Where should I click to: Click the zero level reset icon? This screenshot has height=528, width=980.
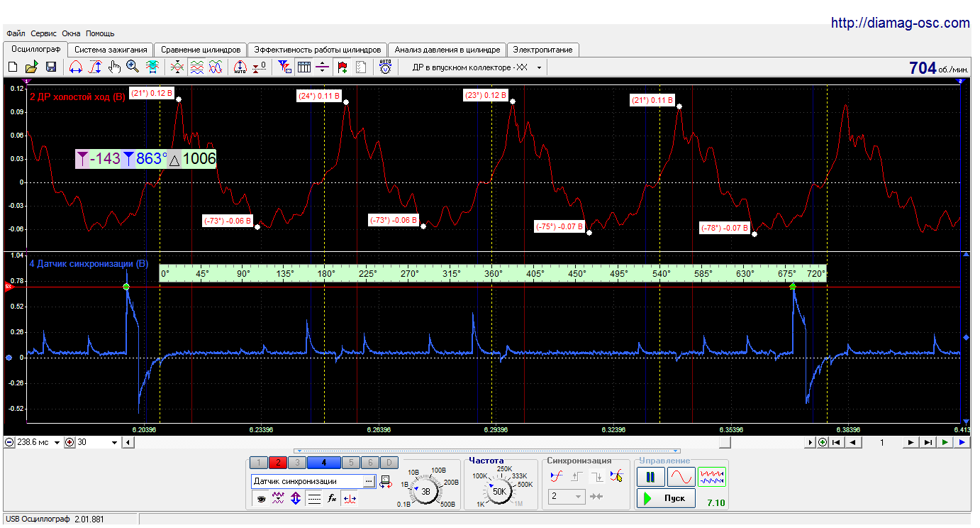260,67
